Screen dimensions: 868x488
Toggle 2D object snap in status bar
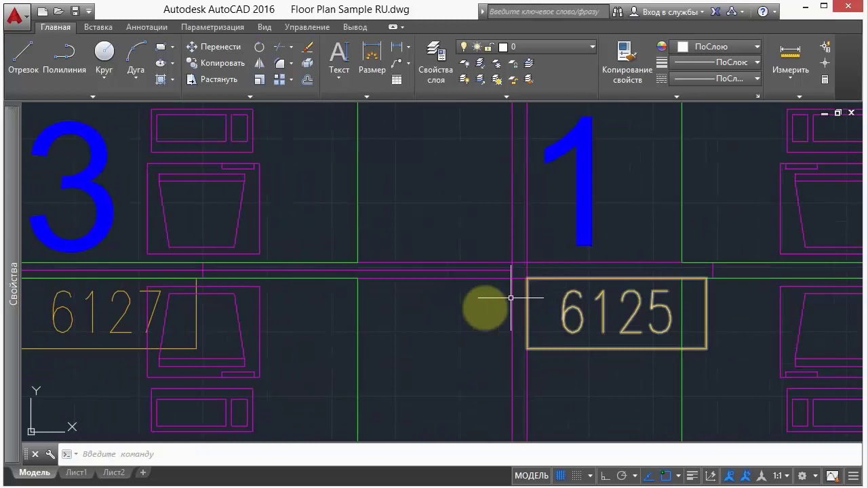(666, 476)
